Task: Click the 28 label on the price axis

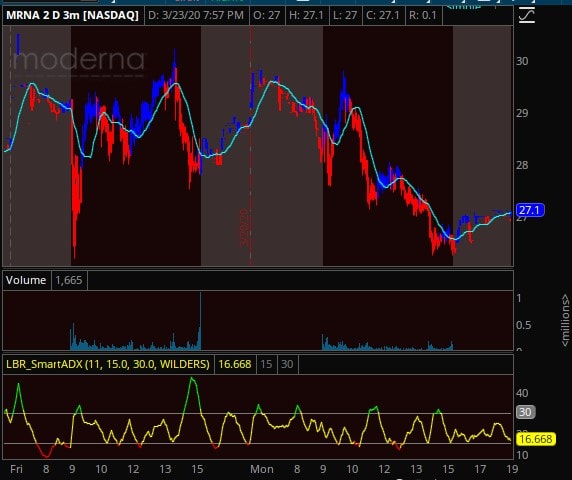Action: [522, 165]
